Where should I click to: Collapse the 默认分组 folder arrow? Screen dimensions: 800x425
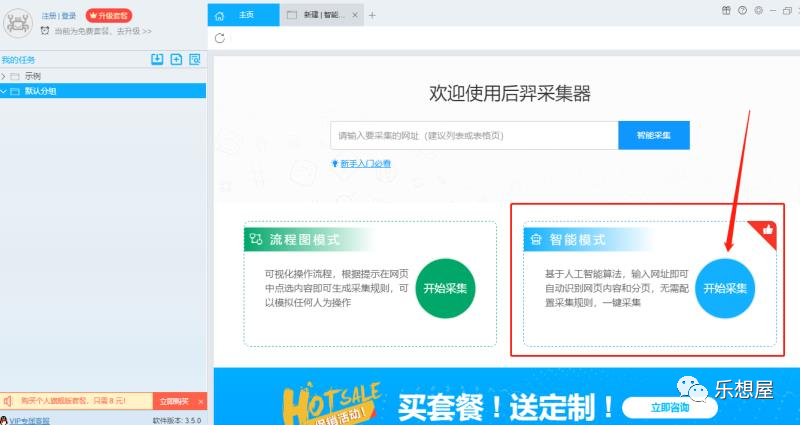click(4, 91)
